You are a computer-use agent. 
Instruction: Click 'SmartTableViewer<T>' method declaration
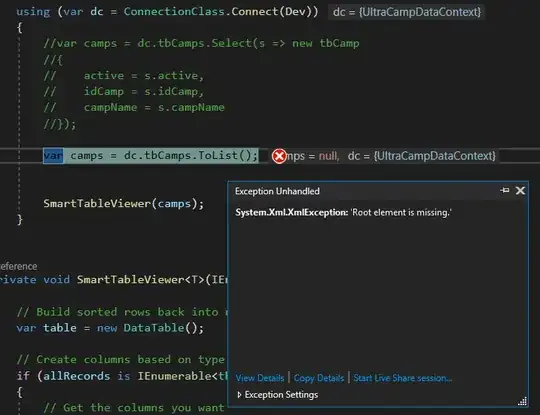[x=141, y=280]
